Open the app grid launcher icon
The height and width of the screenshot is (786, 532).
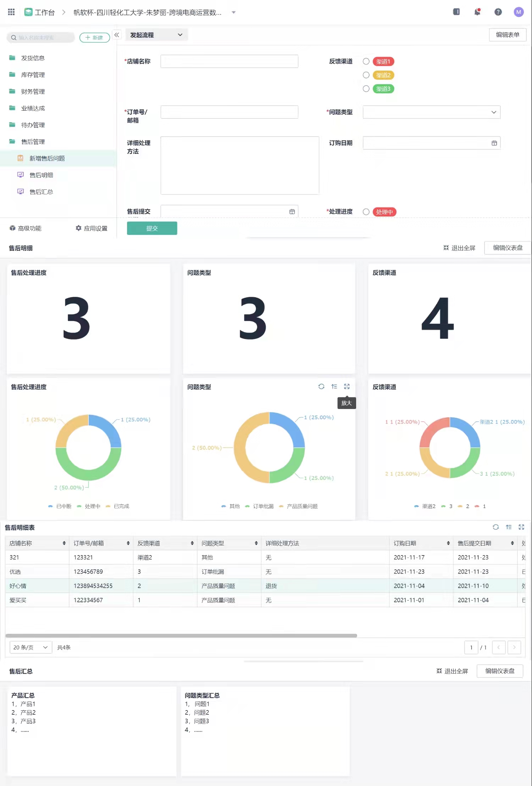(x=11, y=12)
